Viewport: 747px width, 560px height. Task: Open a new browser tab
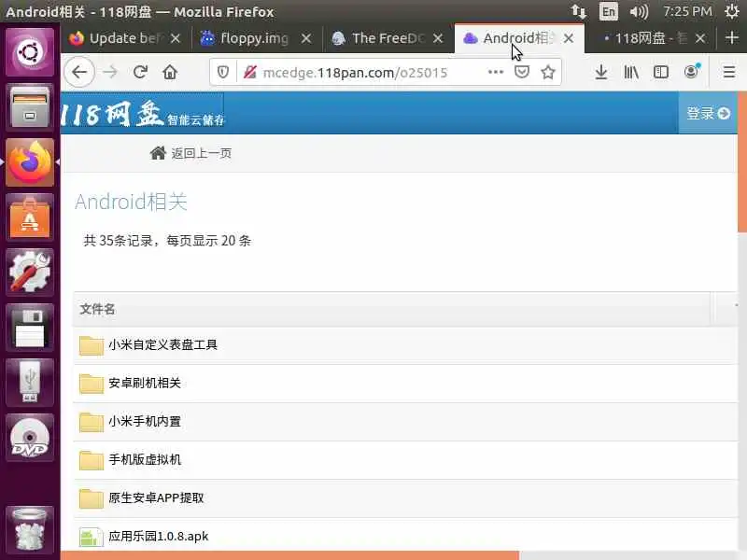(x=732, y=37)
